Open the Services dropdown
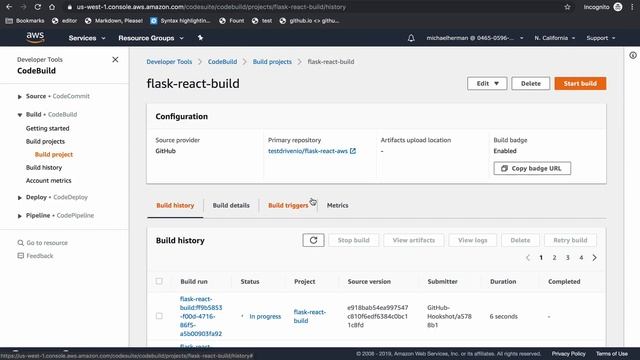Viewport: 640px width, 360px height. pyautogui.click(x=87, y=38)
